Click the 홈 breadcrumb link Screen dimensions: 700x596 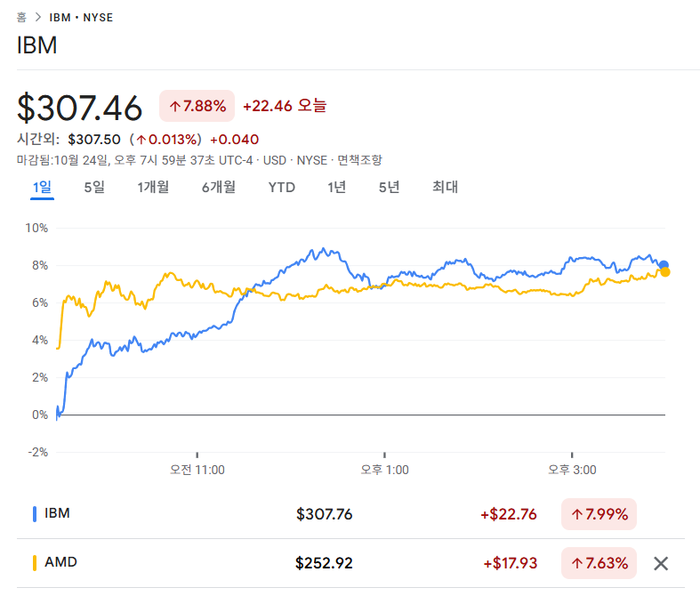pos(22,17)
